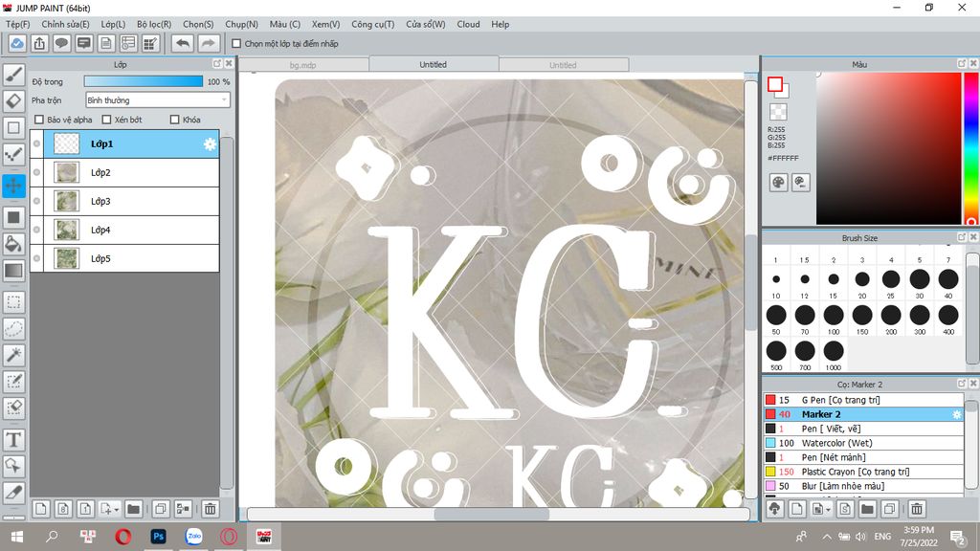Viewport: 980px width, 551px height.
Task: Toggle visibility of Lớp3 layer
Action: [x=37, y=201]
